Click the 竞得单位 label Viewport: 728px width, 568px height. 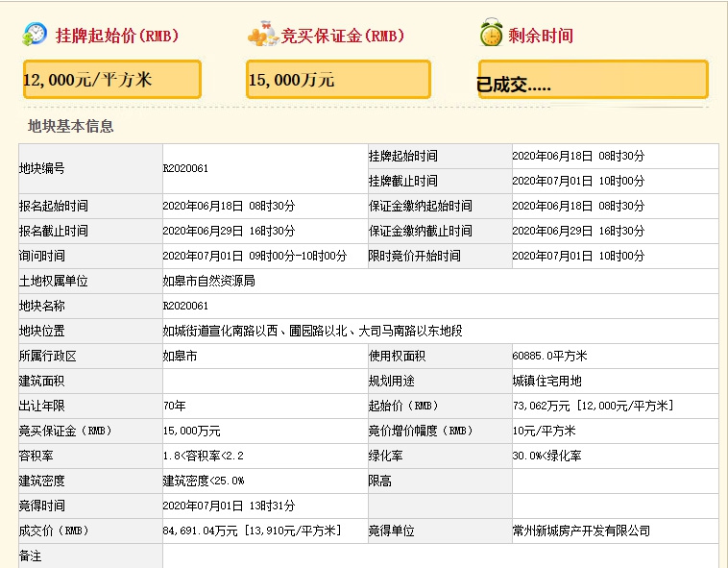392,531
